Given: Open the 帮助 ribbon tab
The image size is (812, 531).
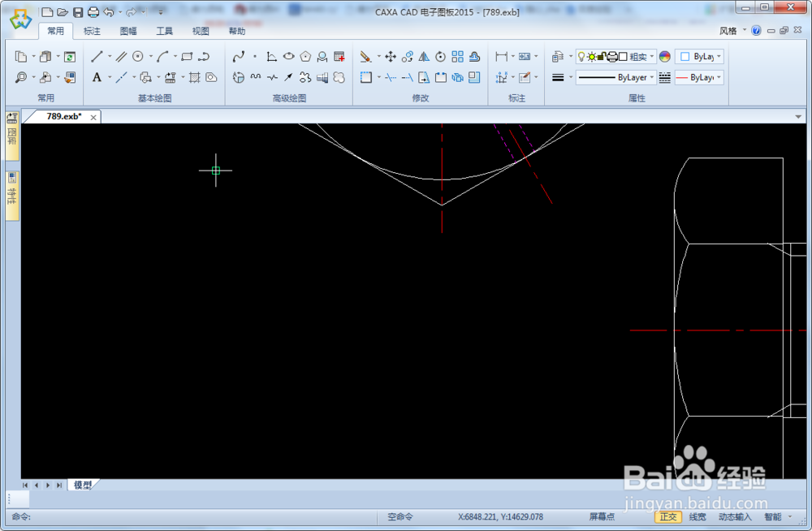Looking at the screenshot, I should [237, 31].
